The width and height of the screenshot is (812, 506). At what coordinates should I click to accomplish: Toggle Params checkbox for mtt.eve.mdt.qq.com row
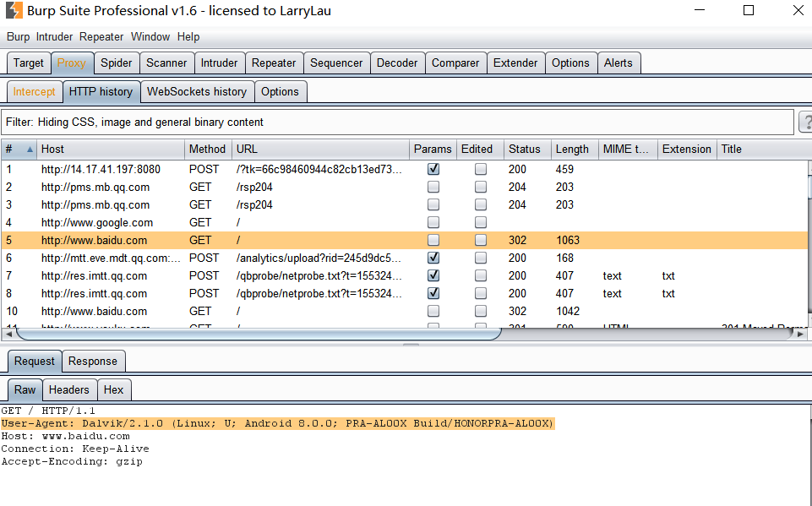pos(433,258)
